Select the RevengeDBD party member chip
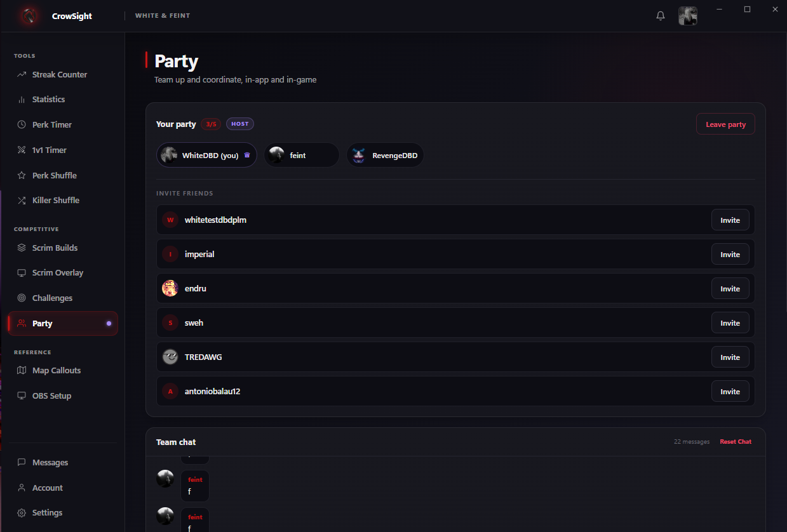The image size is (787, 532). click(x=385, y=155)
